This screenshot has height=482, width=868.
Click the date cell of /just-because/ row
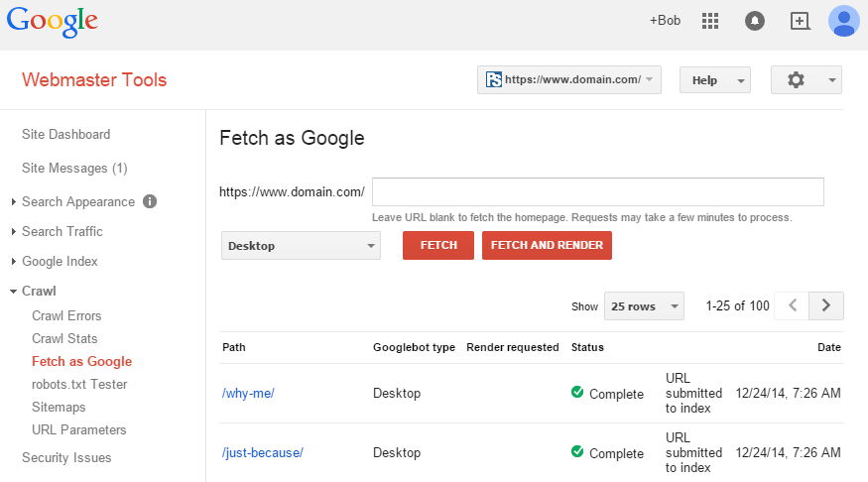[789, 452]
